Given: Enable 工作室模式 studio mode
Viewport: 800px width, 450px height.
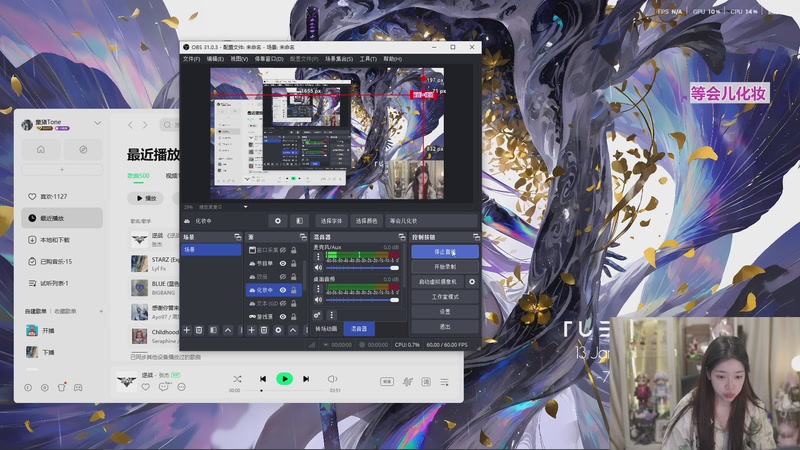Looking at the screenshot, I should 445,296.
